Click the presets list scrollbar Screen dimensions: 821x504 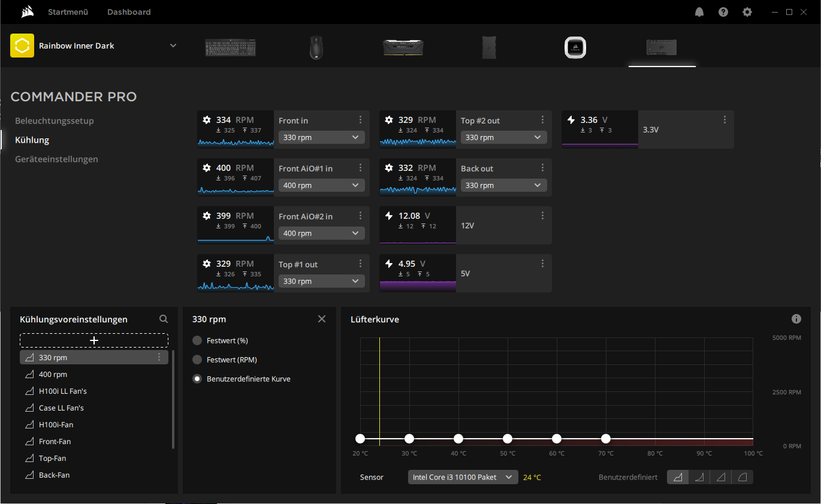pyautogui.click(x=173, y=399)
